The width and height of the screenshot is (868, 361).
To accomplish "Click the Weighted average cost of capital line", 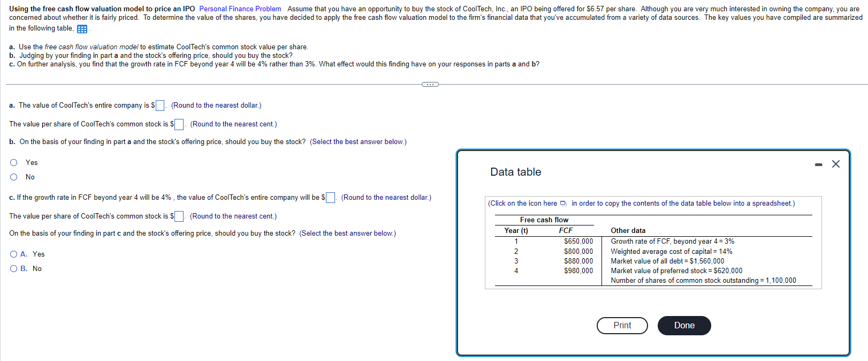I will pyautogui.click(x=672, y=251).
